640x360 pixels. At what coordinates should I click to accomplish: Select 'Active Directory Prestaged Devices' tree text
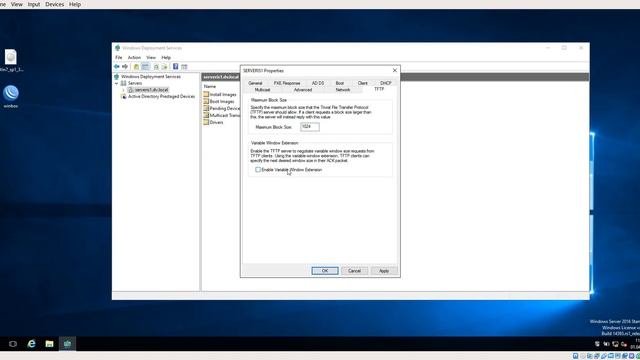coord(161,96)
